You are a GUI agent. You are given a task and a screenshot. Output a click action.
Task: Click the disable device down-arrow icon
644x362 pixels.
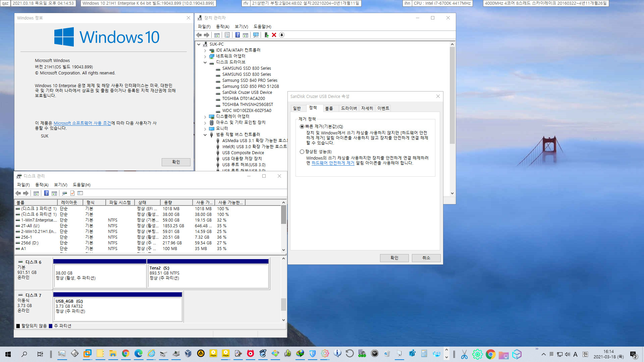coord(282,35)
